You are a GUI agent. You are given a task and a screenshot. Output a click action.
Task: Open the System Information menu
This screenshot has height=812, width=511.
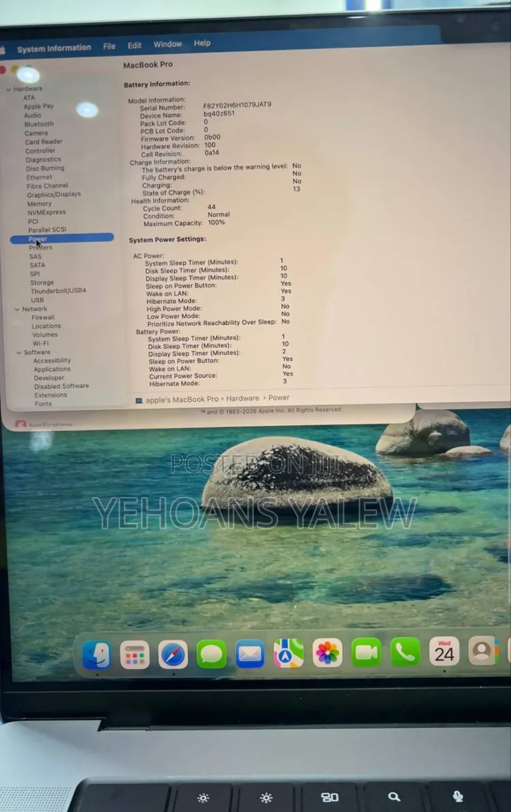(54, 48)
